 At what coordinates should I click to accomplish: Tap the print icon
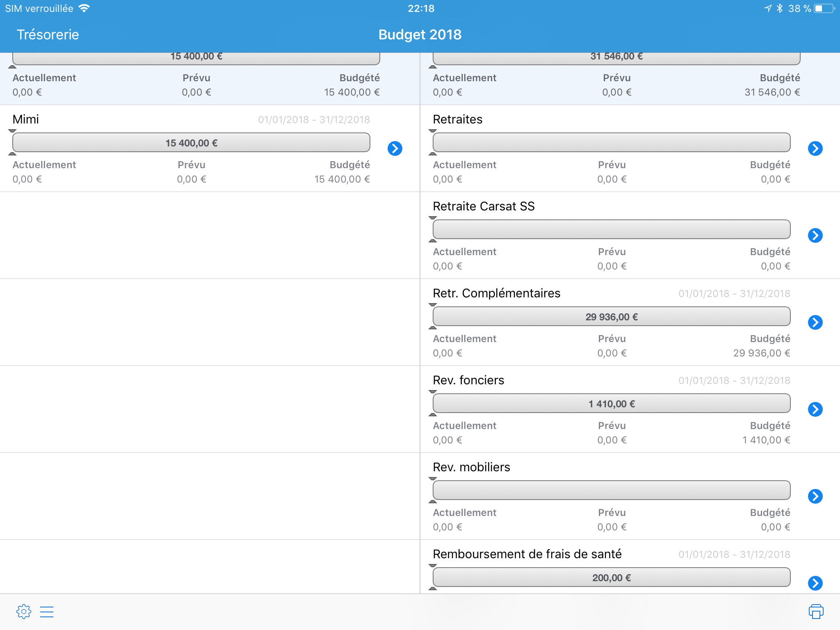(816, 612)
